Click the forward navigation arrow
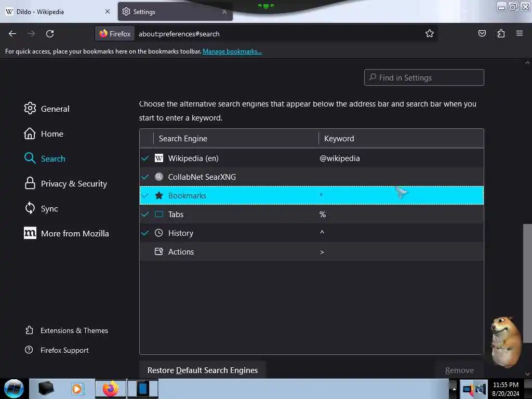 click(31, 34)
